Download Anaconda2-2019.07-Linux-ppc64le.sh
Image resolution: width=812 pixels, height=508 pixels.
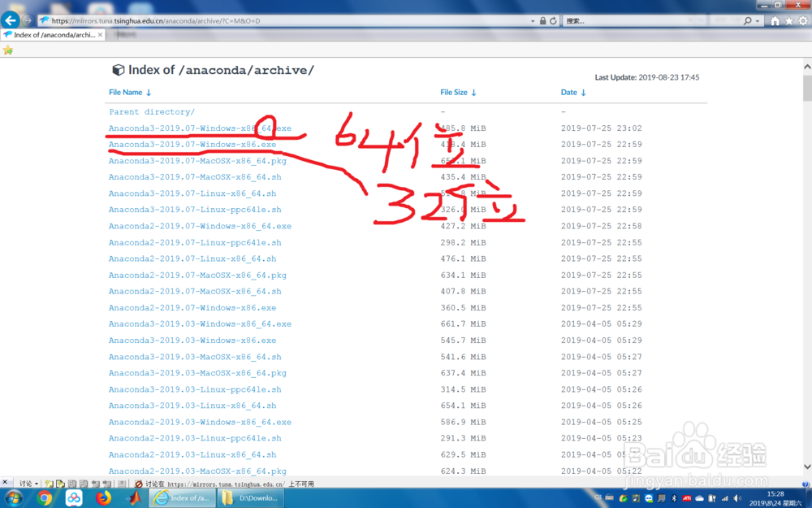tap(195, 242)
